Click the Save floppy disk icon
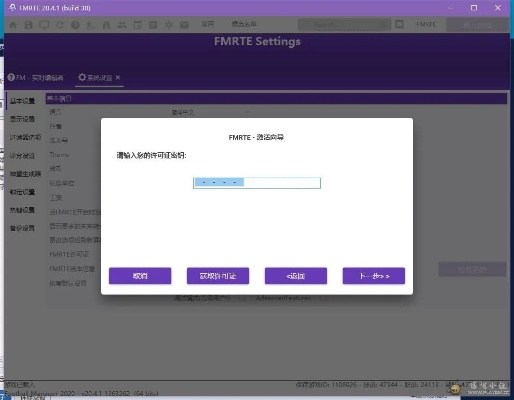 (29, 25)
